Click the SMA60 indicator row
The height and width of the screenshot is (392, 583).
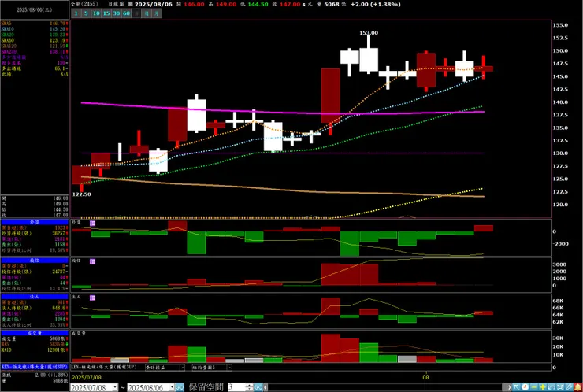pyautogui.click(x=35, y=40)
